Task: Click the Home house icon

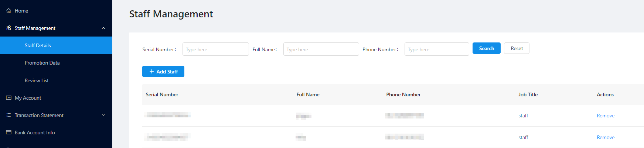Action: coord(8,11)
